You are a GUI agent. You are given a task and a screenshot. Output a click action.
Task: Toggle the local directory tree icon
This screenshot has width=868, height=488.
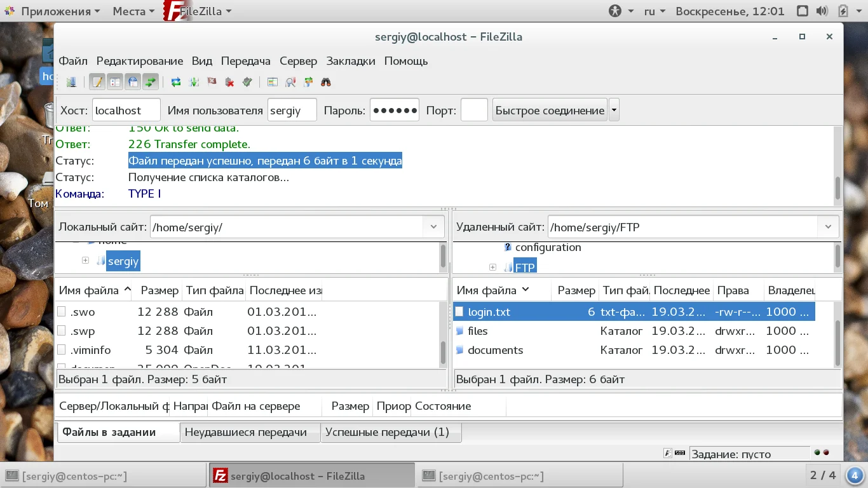(115, 82)
